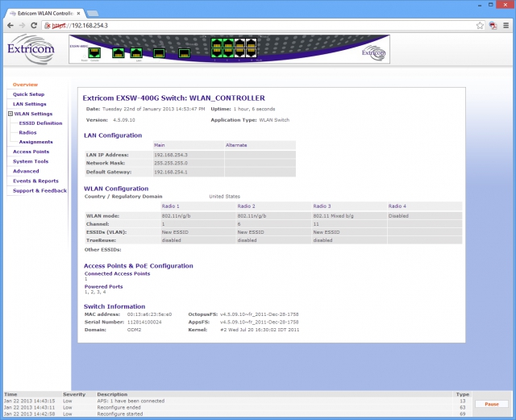
Task: Click Severity column header in event log
Action: 74,394
